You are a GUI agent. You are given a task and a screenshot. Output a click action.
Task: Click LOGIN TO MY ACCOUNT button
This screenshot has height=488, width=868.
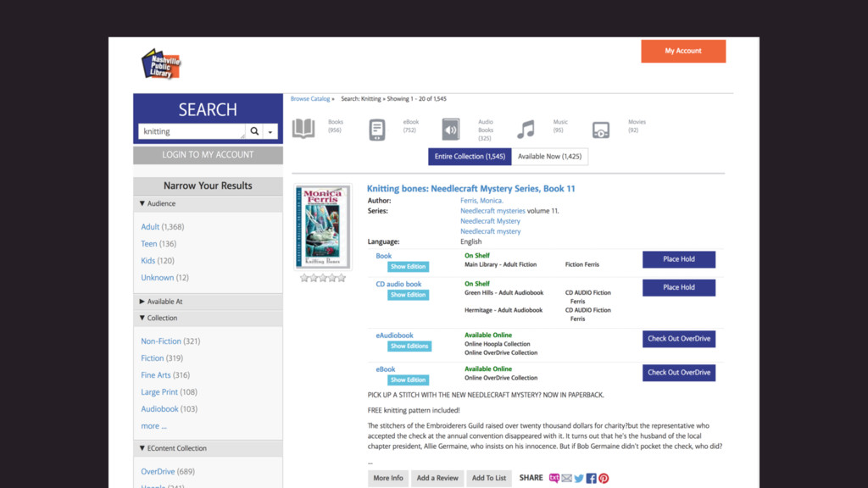[209, 155]
